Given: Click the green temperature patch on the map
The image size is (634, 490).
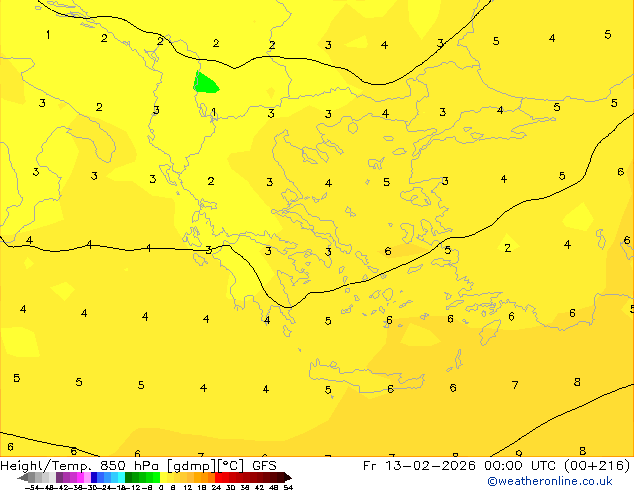Looking at the screenshot, I should tap(205, 83).
